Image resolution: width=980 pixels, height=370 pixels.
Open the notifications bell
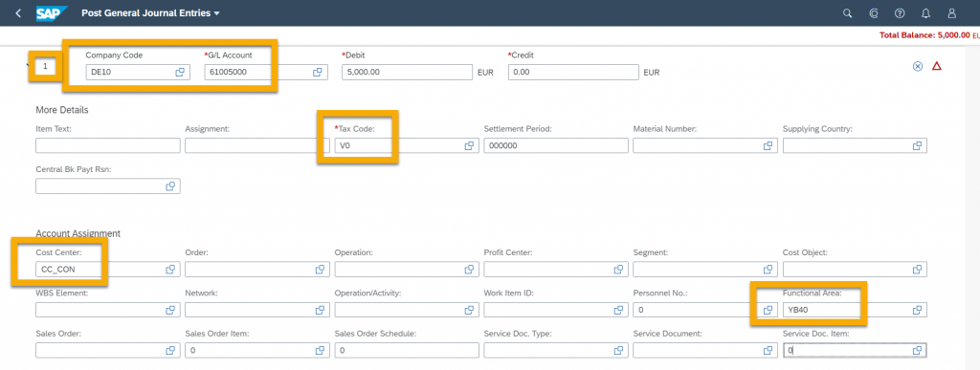[x=925, y=13]
